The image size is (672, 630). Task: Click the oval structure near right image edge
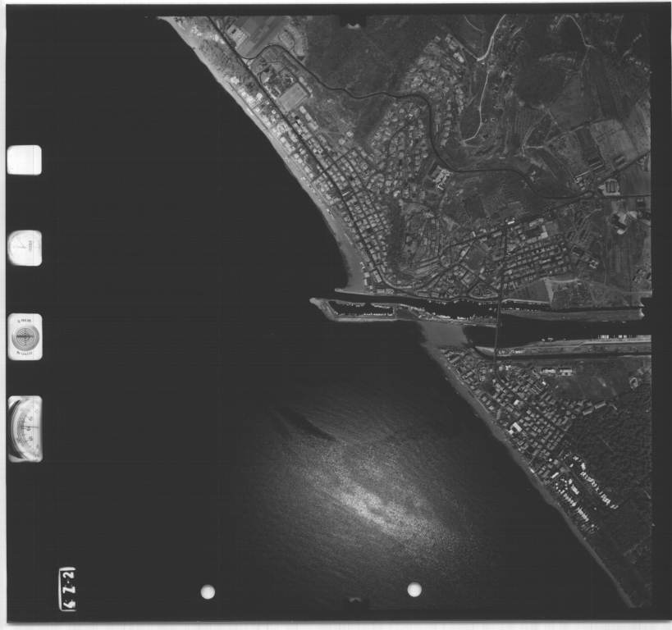pyautogui.click(x=621, y=221)
